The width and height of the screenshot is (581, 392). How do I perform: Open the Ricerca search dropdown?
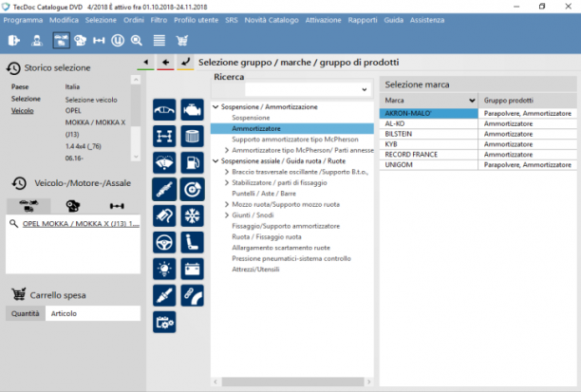point(365,89)
